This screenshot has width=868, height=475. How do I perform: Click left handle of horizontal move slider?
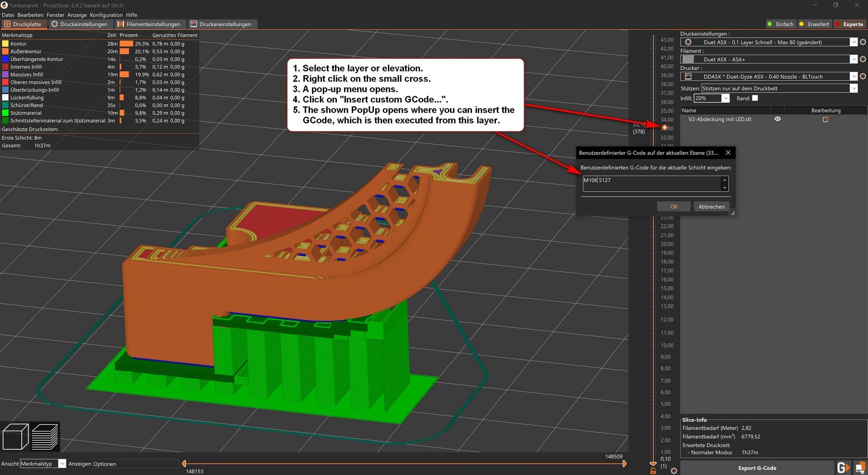pyautogui.click(x=184, y=464)
